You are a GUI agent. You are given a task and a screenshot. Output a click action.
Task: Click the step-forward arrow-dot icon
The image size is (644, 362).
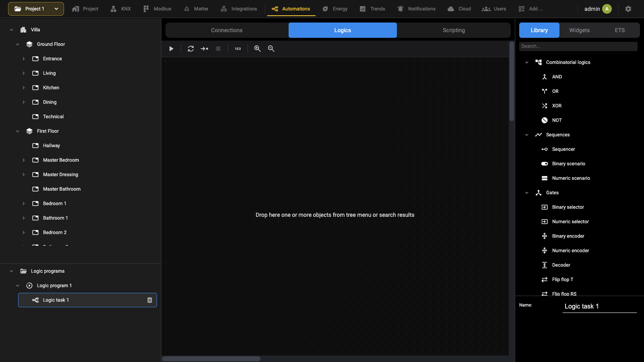pos(204,49)
